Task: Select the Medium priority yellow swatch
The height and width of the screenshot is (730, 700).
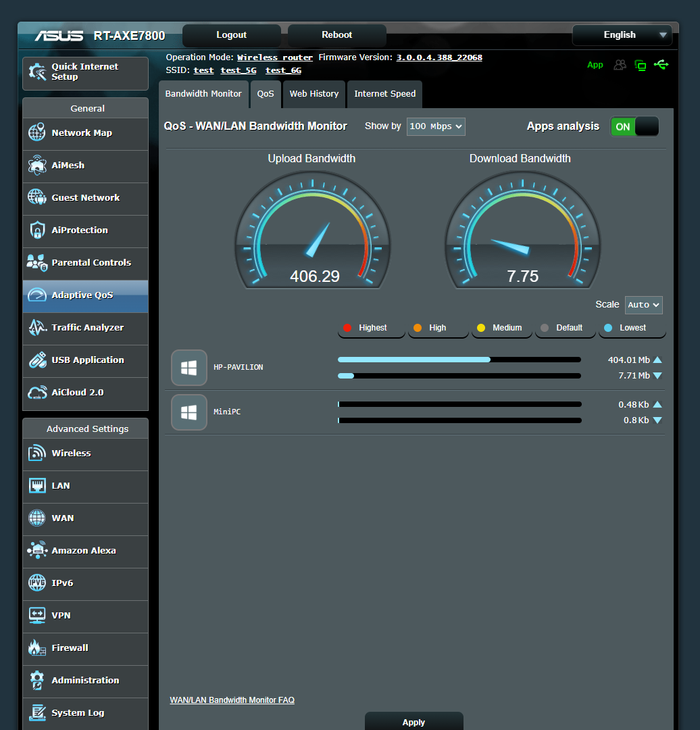Action: pos(481,328)
